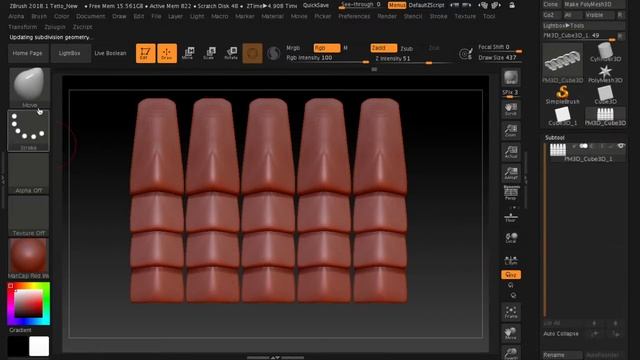The image size is (640, 360).
Task: Toggle Zadd mode
Action: pos(384,48)
